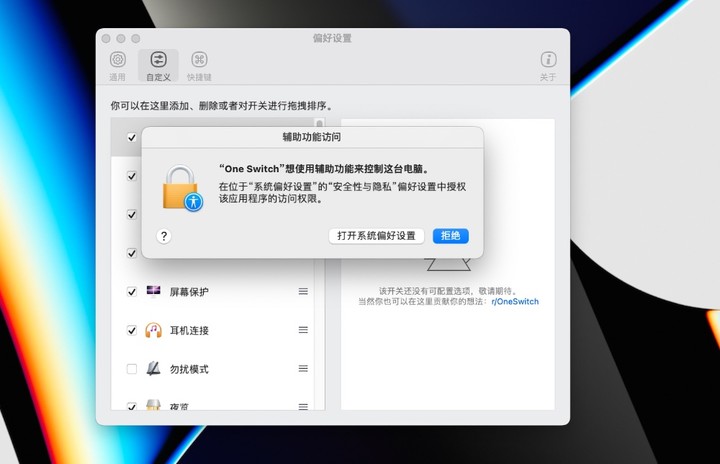Select the 耳机连接 list row label
Viewport: 720px width, 464px height.
pos(189,330)
